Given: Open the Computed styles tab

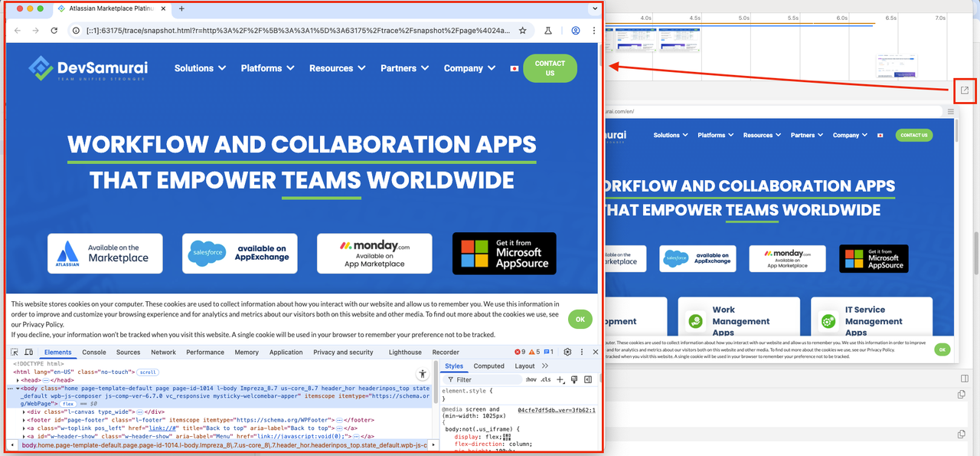Looking at the screenshot, I should click(x=488, y=366).
